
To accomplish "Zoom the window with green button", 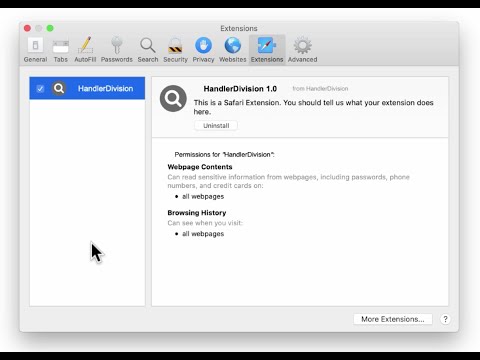I will [x=50, y=28].
